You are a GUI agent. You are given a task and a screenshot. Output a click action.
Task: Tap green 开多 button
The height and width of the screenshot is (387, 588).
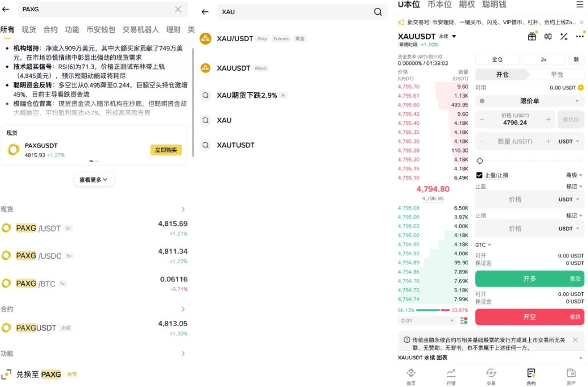point(529,279)
